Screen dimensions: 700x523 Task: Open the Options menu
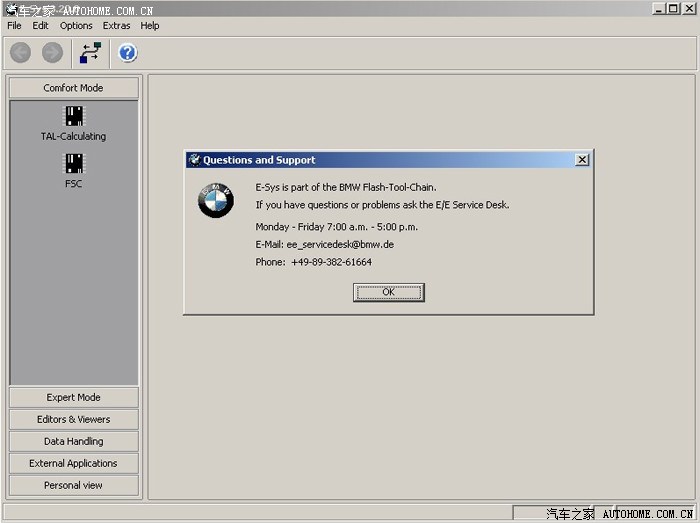tap(76, 26)
